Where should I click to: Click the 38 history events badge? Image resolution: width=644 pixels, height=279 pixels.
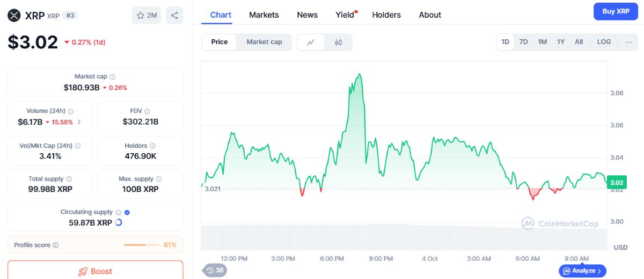pos(215,270)
